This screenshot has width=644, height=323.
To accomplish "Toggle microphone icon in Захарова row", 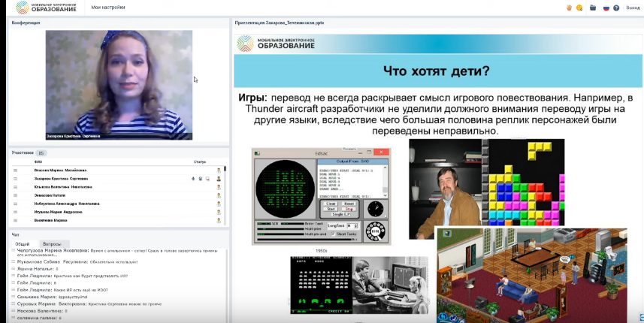I will pyautogui.click(x=193, y=179).
